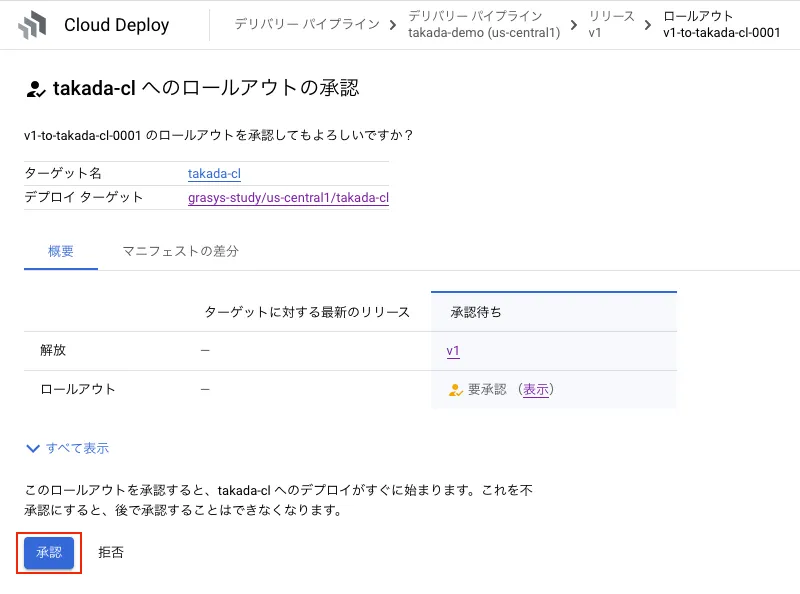Viewport: 800px width, 594px height.
Task: Click the takada-cl へのロールアウトの承認 heading
Action: coord(206,88)
